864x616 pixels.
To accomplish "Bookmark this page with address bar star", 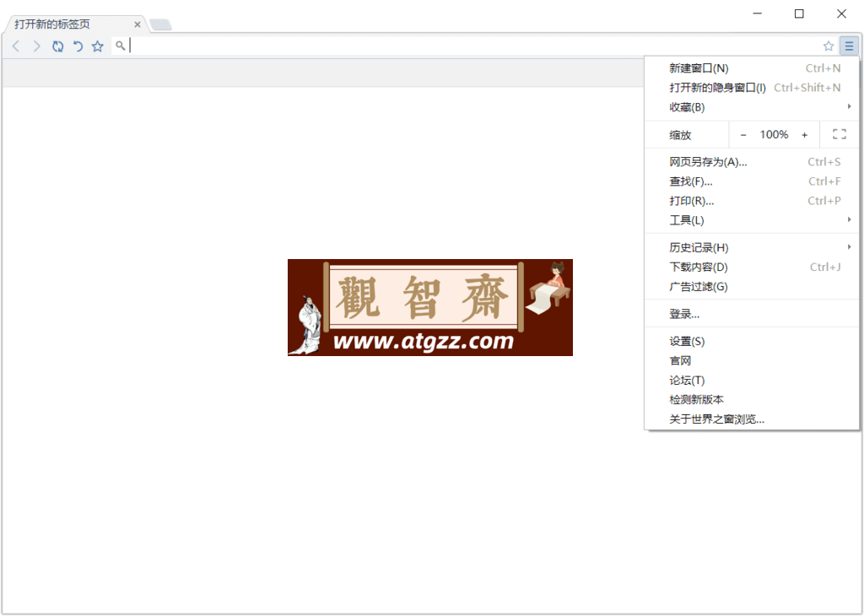I will [x=829, y=46].
